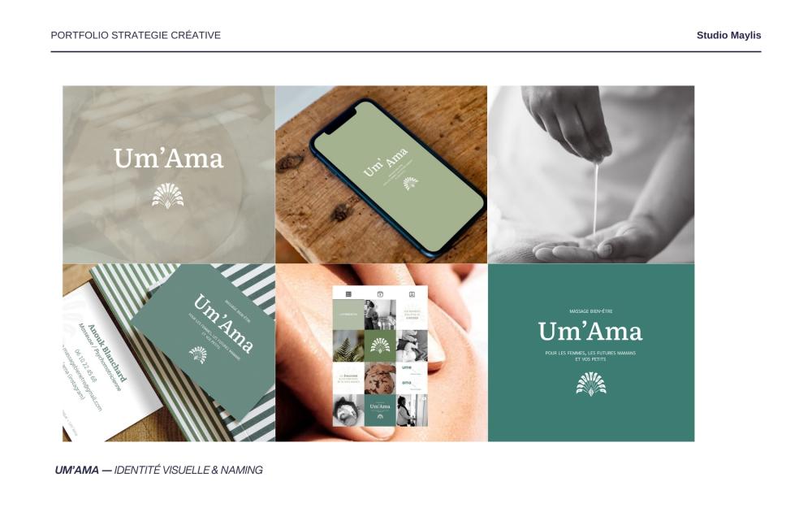Viewport: 812px width, 508px height.
Task: Click the PORTFOLIO STRATEGIE CRÉATIVE header
Action: click(x=136, y=35)
